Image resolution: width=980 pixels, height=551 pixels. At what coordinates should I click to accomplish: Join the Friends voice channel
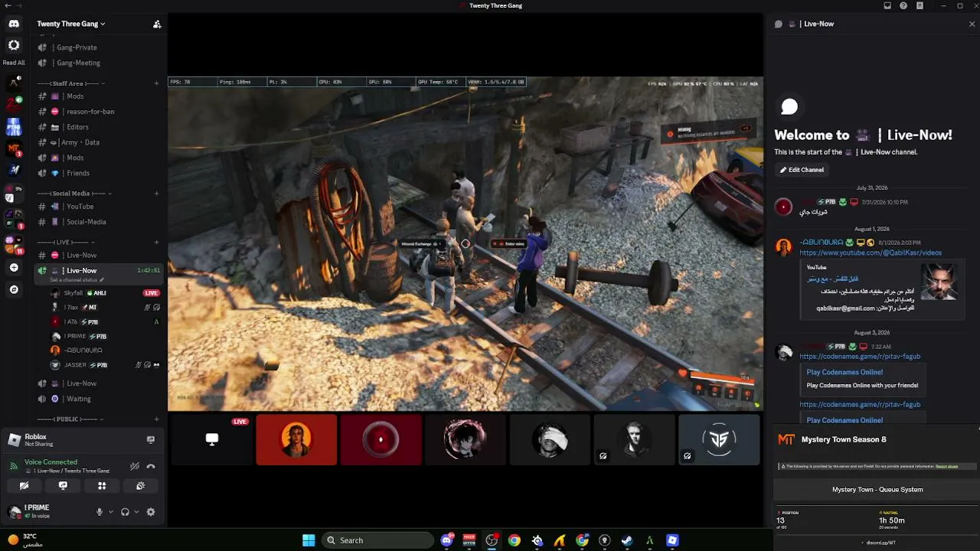click(100, 173)
